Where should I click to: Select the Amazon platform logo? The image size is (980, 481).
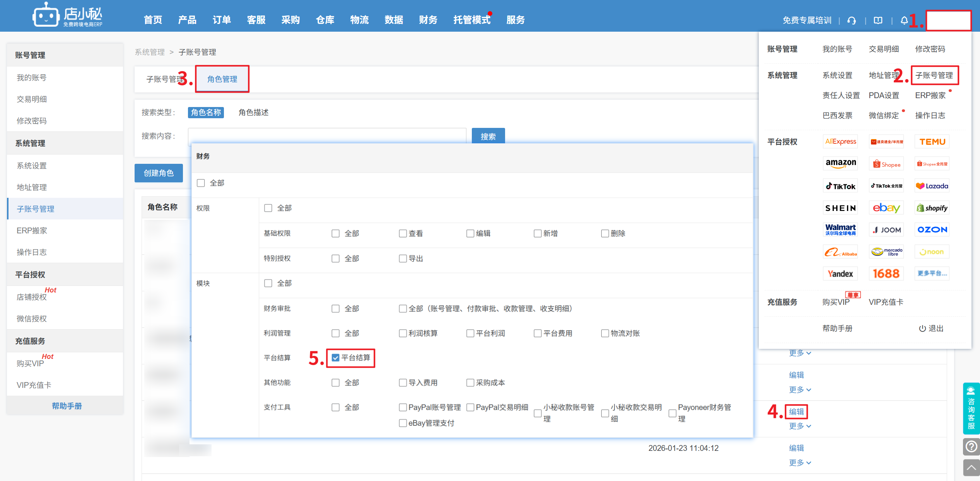click(x=840, y=163)
